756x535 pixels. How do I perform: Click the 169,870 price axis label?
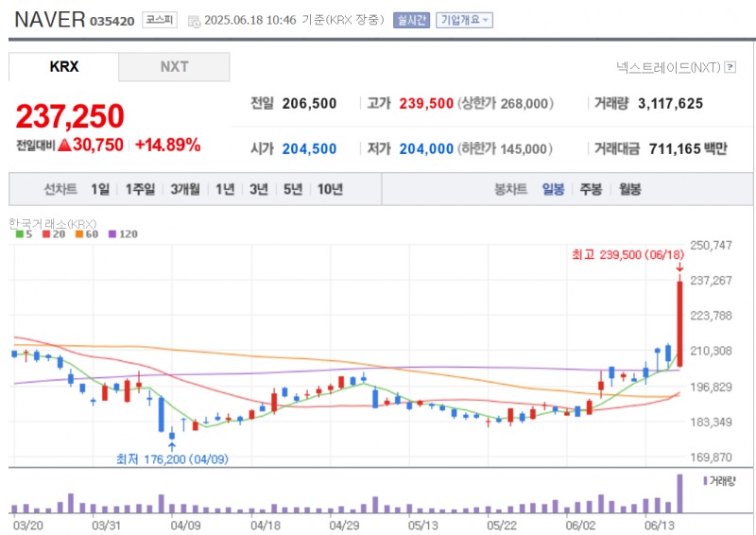(x=712, y=457)
